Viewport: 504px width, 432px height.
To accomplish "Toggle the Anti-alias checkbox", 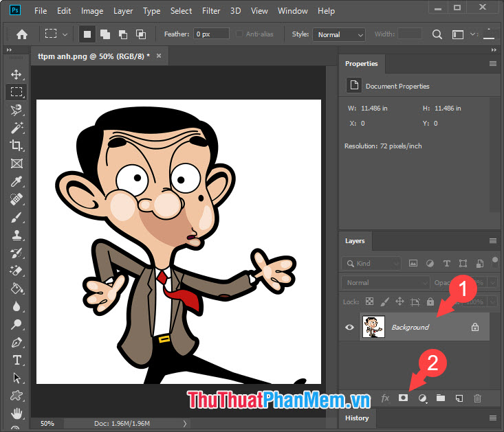I will click(x=239, y=34).
